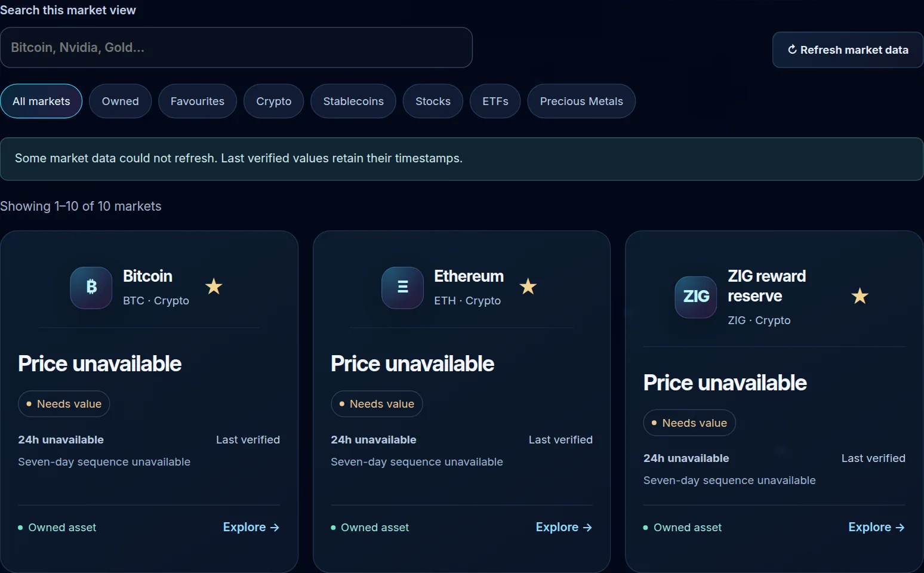Image resolution: width=924 pixels, height=573 pixels.
Task: Click Price unavailable on the Bitcoin card
Action: point(100,364)
